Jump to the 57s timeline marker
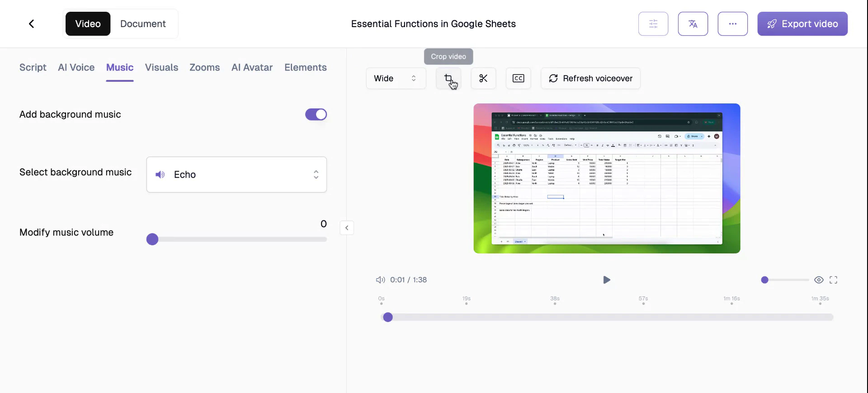 (643, 300)
